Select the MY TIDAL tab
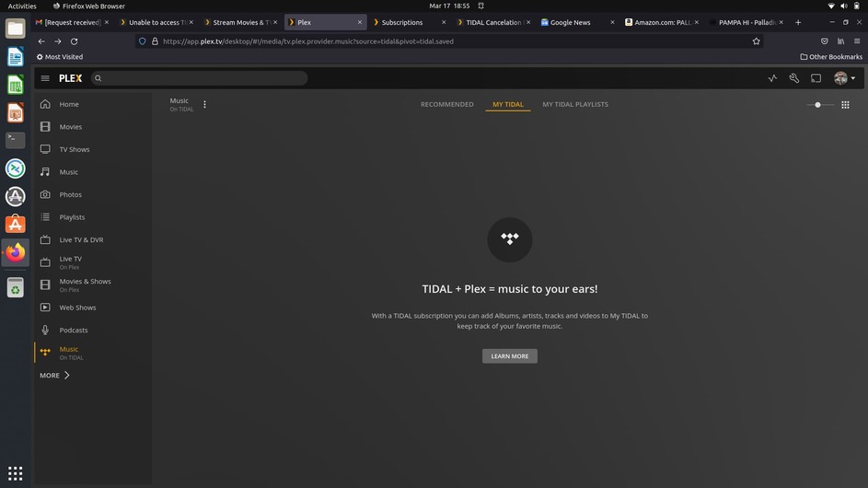 507,104
